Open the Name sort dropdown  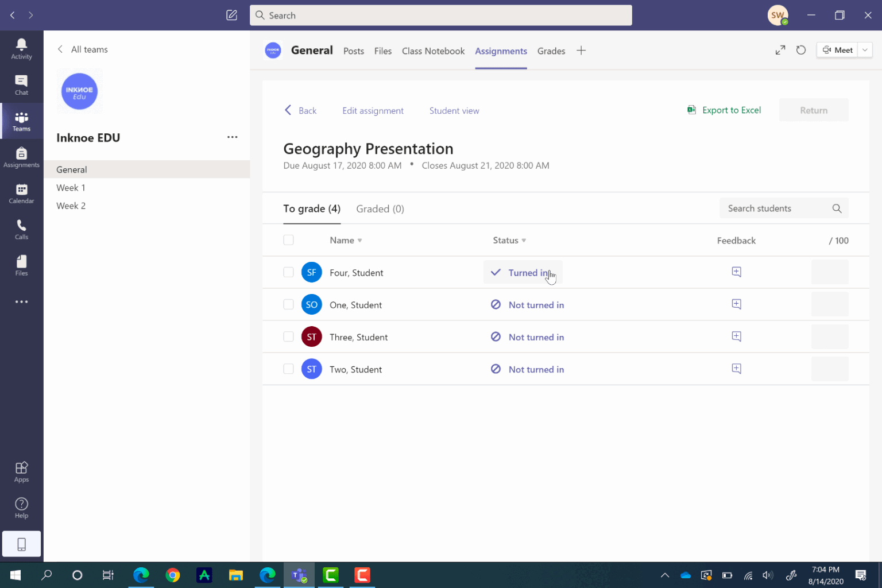pyautogui.click(x=359, y=240)
